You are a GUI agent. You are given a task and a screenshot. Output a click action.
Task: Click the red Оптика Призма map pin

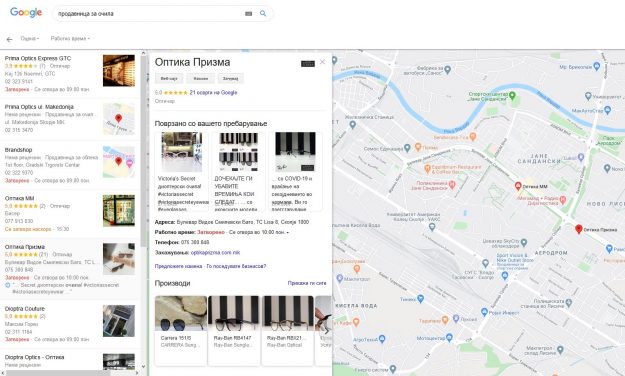pyautogui.click(x=579, y=229)
